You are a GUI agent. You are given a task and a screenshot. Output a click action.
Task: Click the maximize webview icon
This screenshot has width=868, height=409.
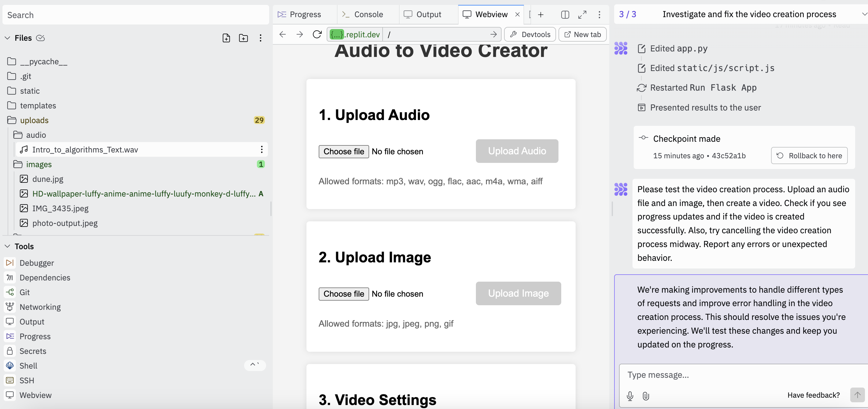(582, 14)
